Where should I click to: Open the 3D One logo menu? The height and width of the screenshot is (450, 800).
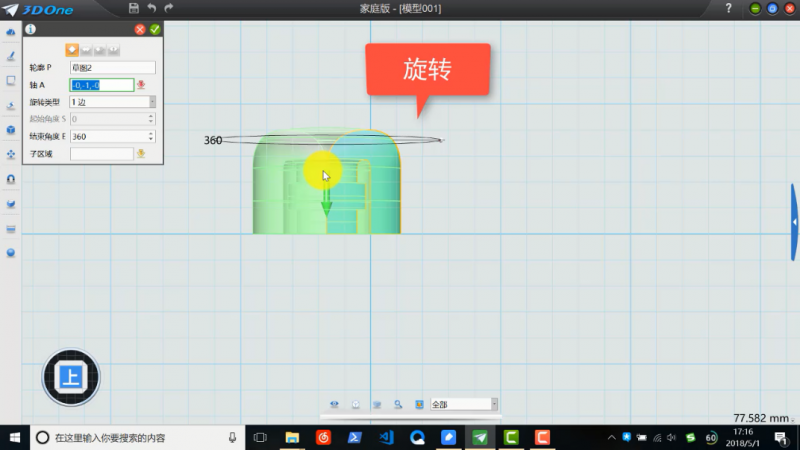38,9
